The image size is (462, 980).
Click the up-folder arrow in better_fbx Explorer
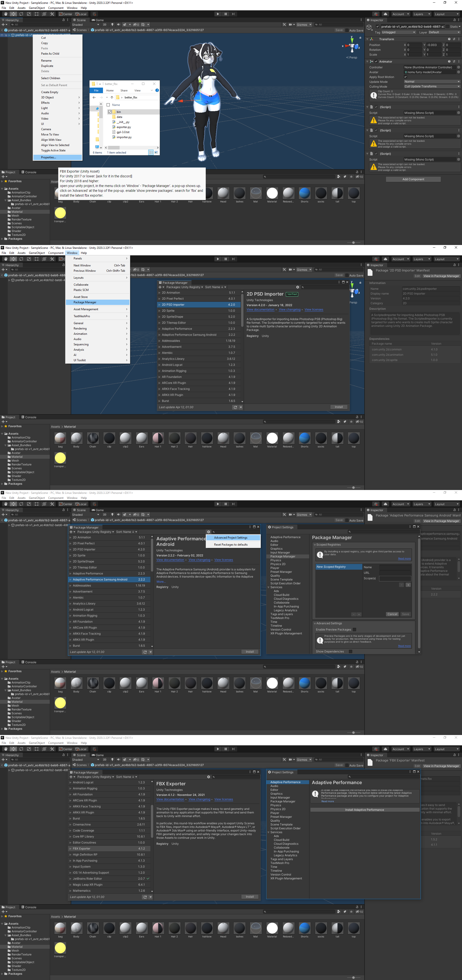pos(112,97)
